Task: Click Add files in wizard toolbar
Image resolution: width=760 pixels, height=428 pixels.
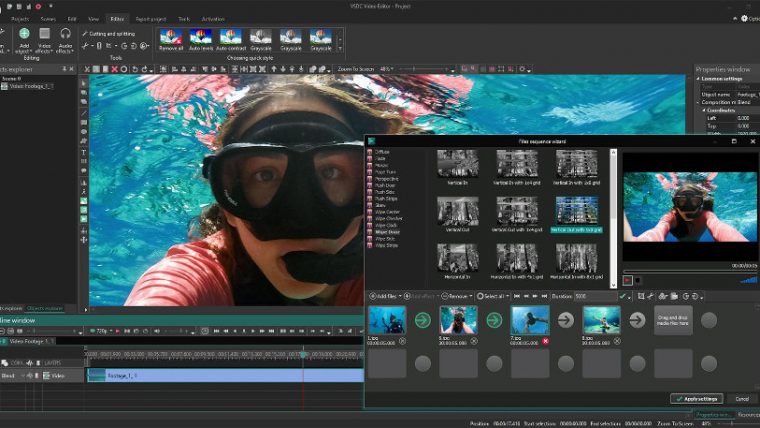Action: tap(385, 296)
